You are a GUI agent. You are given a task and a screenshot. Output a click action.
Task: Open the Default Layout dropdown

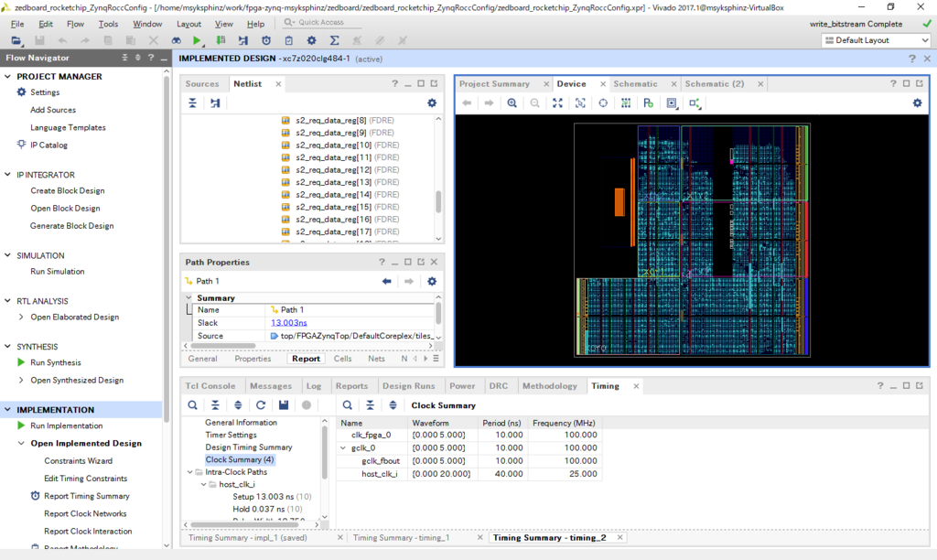[x=876, y=40]
